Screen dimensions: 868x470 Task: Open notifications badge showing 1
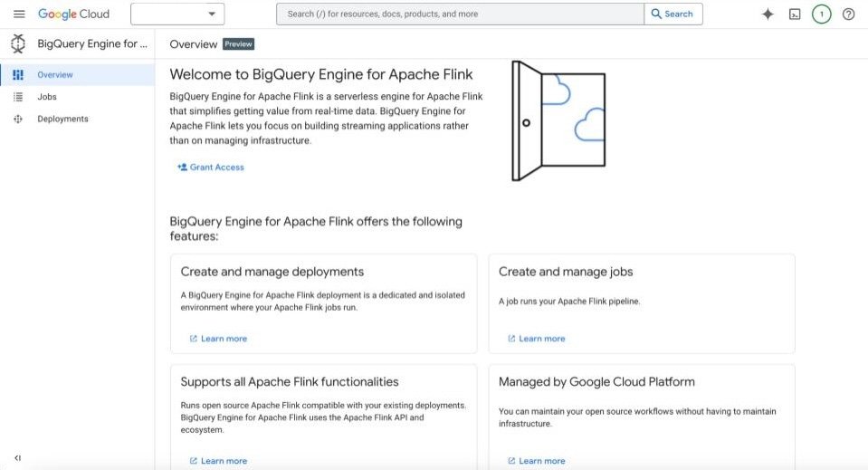(821, 14)
